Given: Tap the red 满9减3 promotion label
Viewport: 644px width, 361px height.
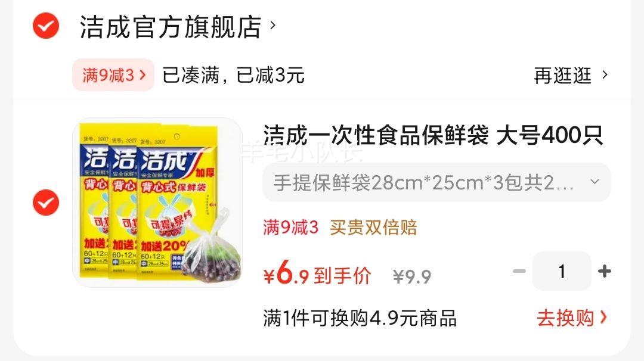Looking at the screenshot, I should 291,228.
